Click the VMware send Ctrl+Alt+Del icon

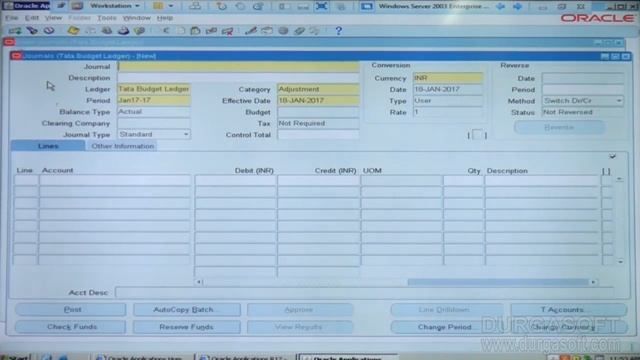coord(195,6)
